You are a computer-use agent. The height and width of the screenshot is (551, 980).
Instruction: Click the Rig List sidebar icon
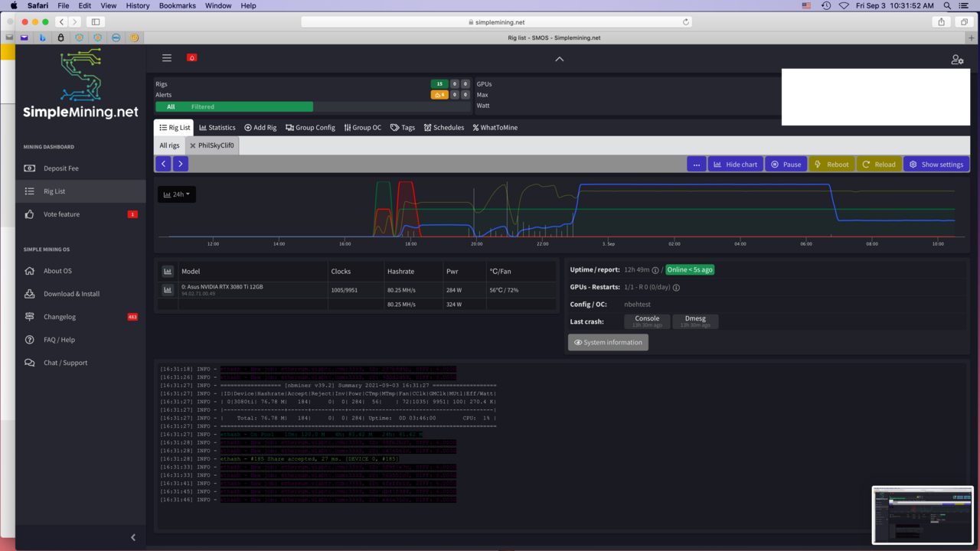(x=29, y=191)
